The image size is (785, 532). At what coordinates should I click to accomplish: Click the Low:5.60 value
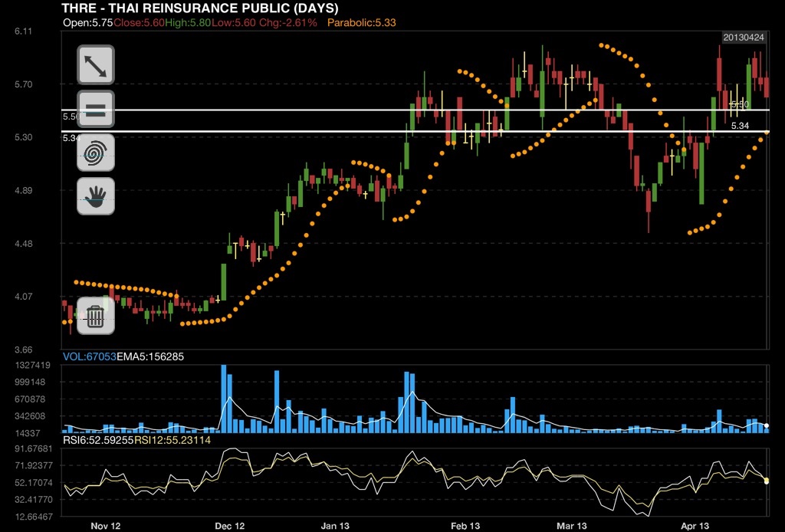[x=233, y=22]
